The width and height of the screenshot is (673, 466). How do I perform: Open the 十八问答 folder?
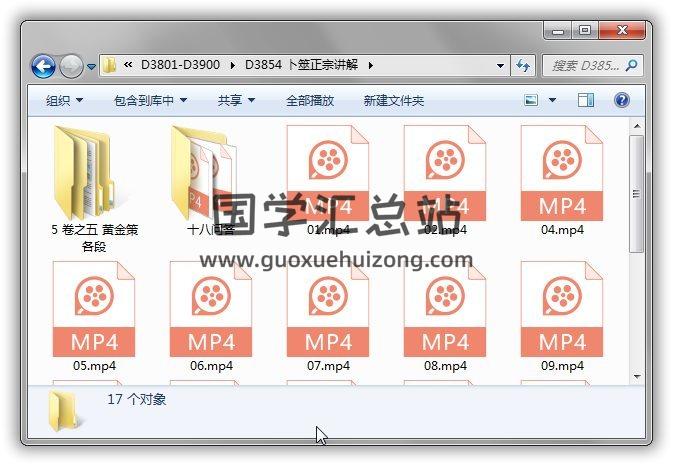point(210,173)
